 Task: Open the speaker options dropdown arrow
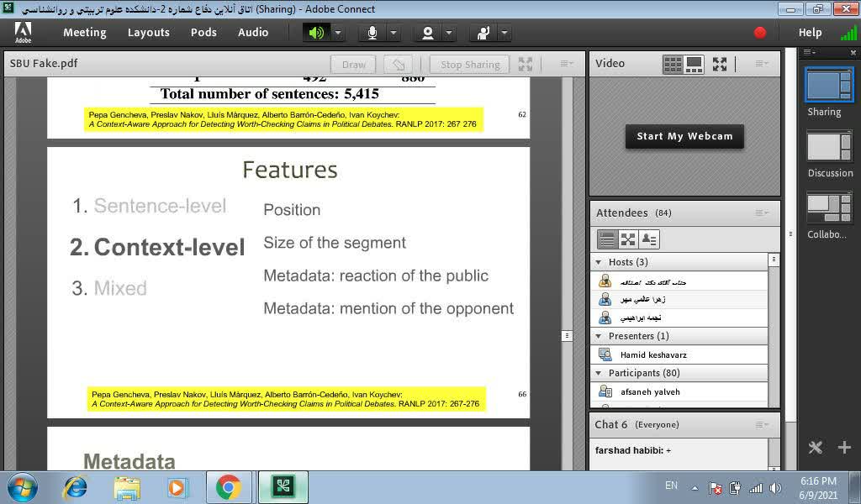337,33
